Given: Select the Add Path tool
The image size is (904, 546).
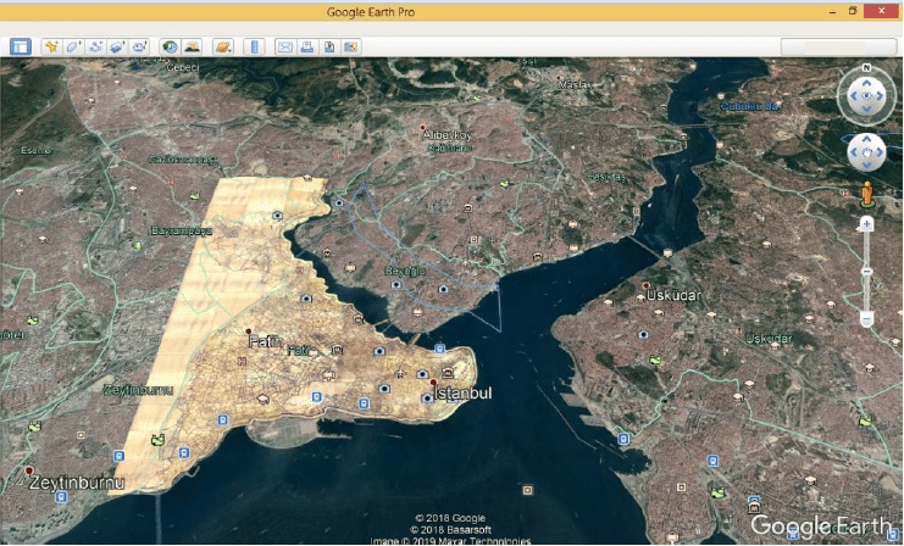Looking at the screenshot, I should 96,46.
